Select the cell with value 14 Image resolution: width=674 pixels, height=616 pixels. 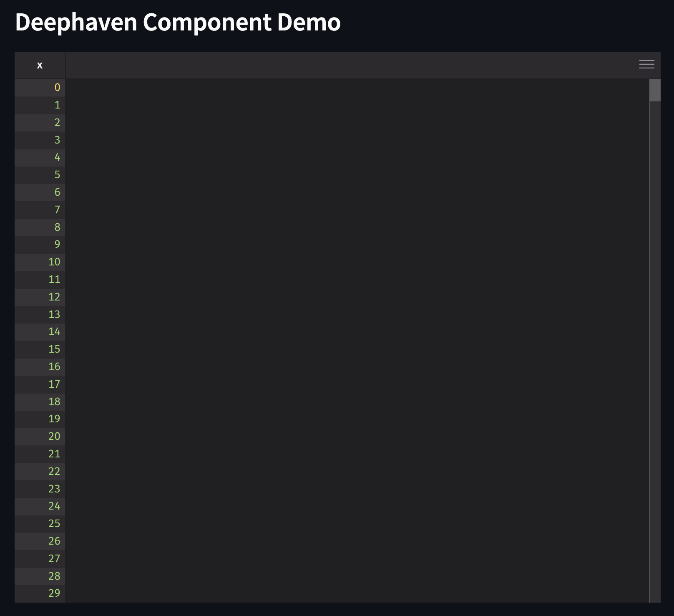tap(40, 332)
